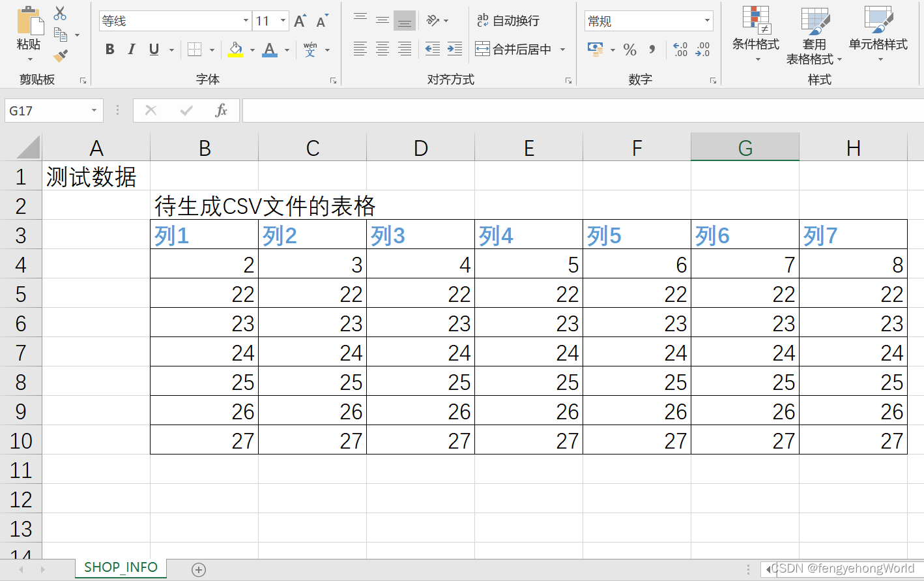924x581 pixels.
Task: Select header cell 列4
Action: point(528,235)
